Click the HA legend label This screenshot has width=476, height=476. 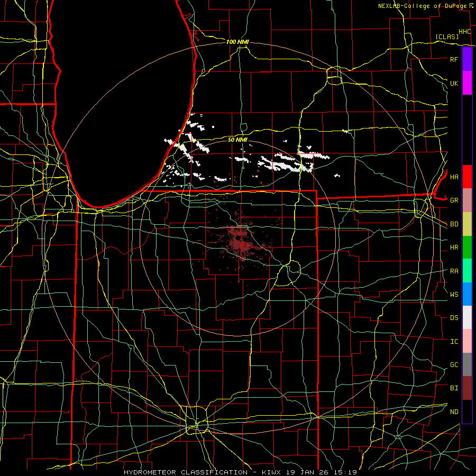(454, 177)
